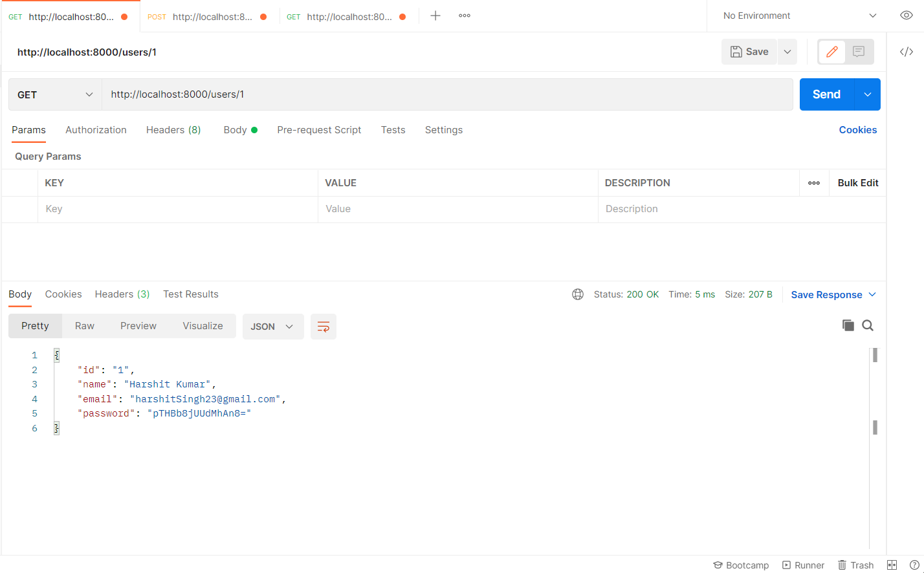Open the GET method dropdown
Screen dimensions: 924x573
tap(54, 94)
